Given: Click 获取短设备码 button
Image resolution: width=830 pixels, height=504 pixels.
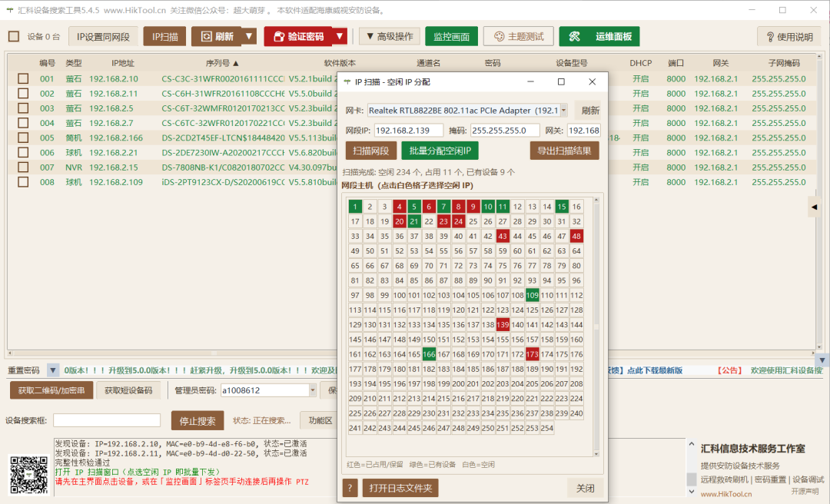Looking at the screenshot, I should (x=128, y=390).
